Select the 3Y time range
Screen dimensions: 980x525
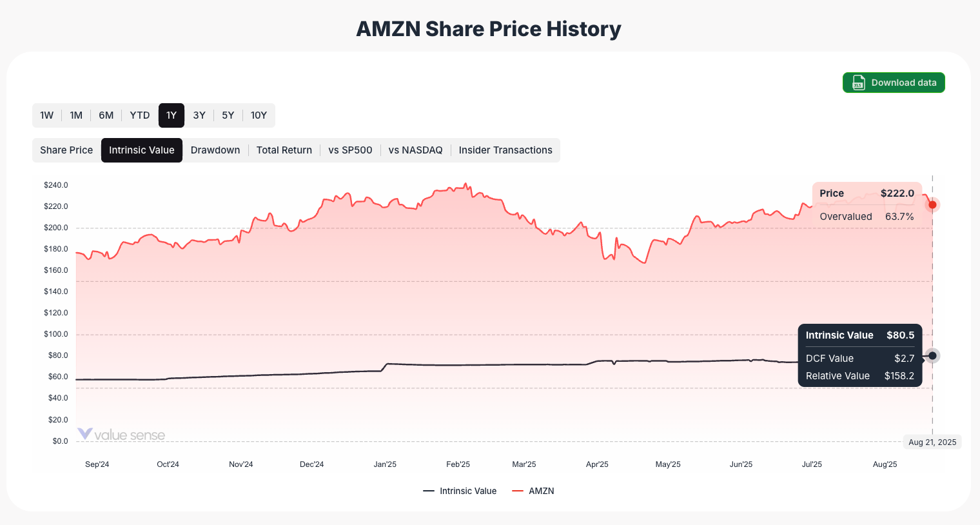click(x=199, y=115)
